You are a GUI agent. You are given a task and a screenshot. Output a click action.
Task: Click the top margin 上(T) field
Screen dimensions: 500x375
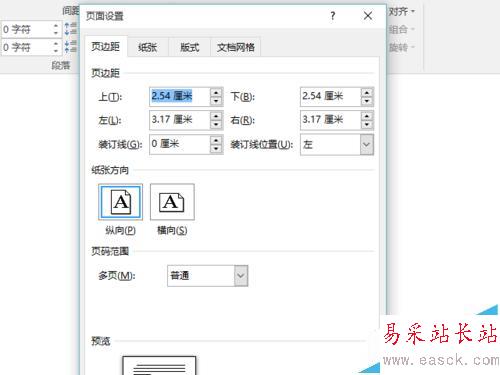tap(180, 97)
